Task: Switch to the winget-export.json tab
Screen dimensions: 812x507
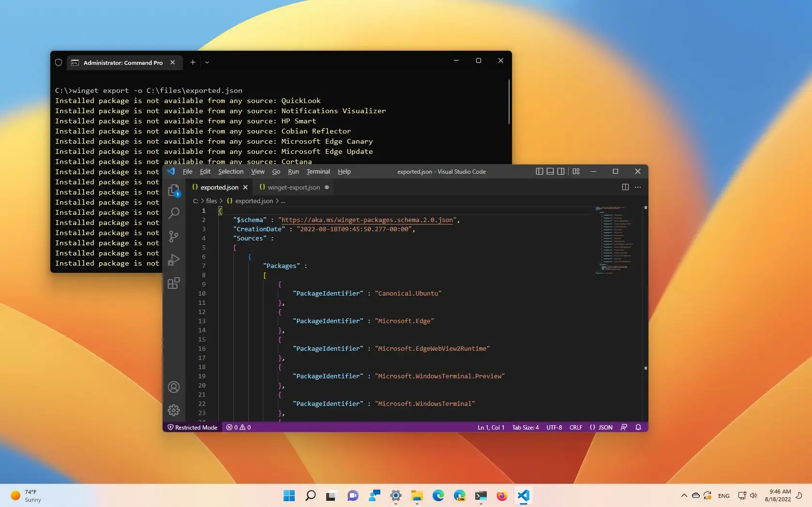Action: 294,187
